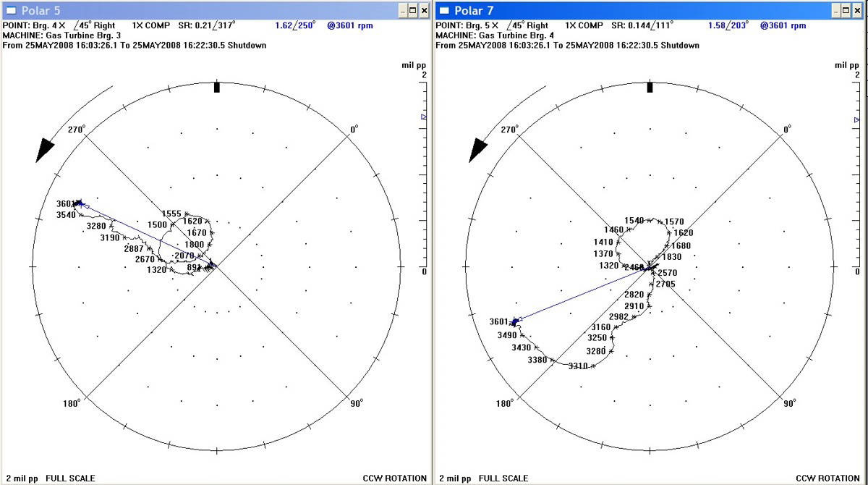Select the probe marker atop Polar 5 plot

coord(216,88)
